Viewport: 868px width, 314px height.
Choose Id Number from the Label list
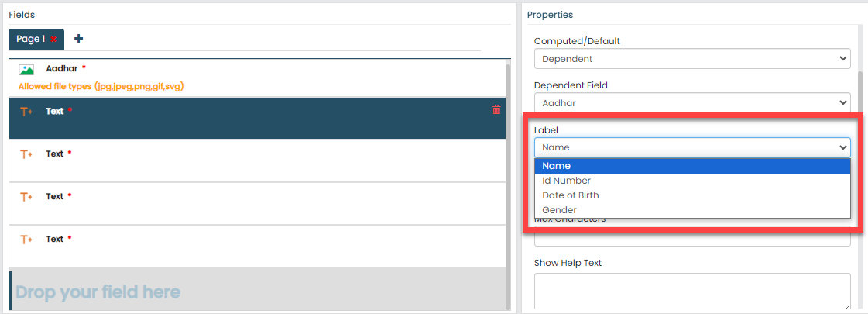[x=691, y=181]
